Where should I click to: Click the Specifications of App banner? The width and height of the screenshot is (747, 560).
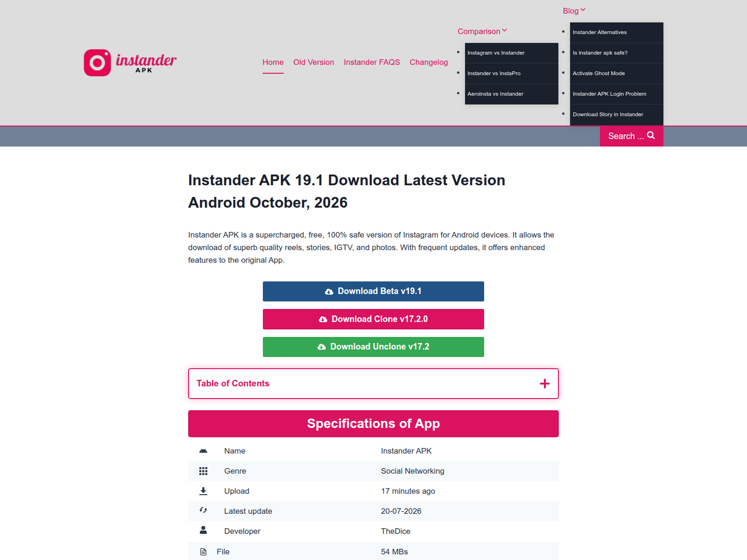click(x=373, y=424)
